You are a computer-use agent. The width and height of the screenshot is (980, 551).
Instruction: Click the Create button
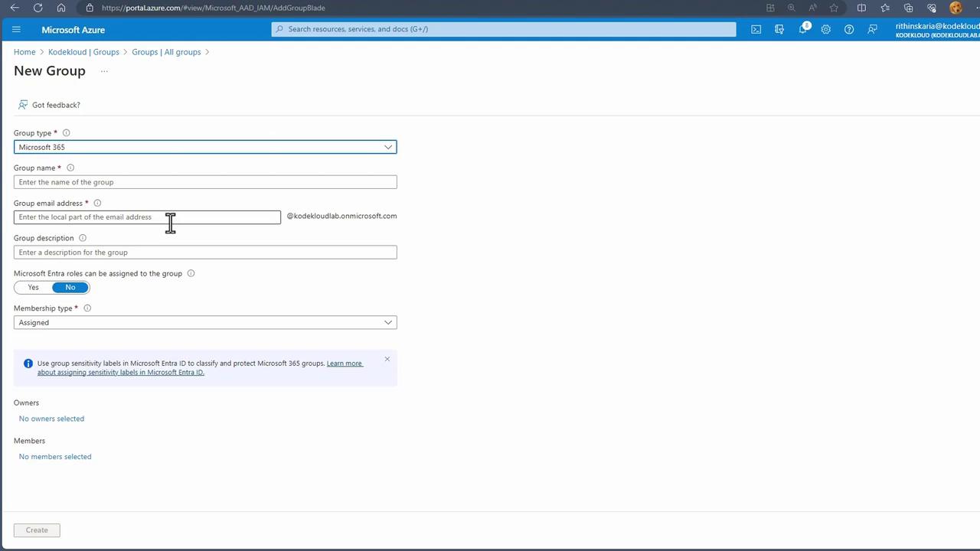point(37,530)
